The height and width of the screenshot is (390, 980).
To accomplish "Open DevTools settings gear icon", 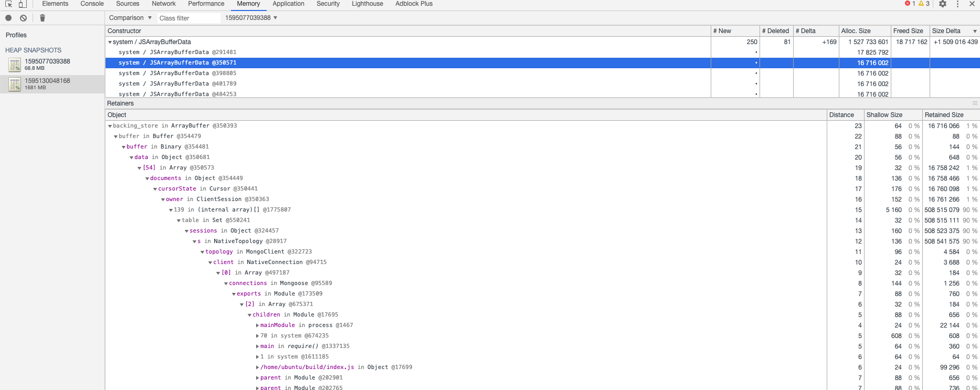I will point(943,4).
